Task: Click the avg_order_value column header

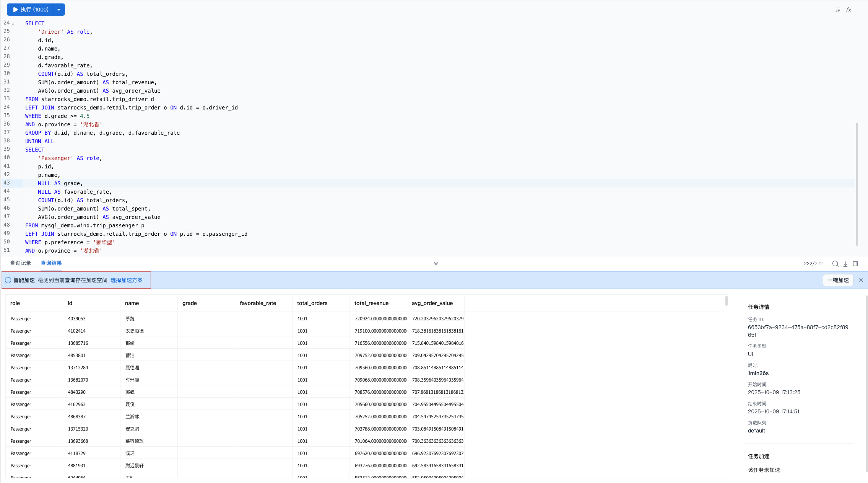Action: [432, 303]
